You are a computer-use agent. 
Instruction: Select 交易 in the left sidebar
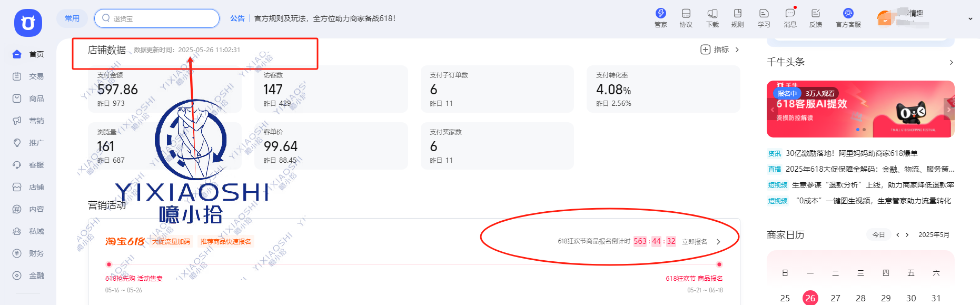[36, 76]
